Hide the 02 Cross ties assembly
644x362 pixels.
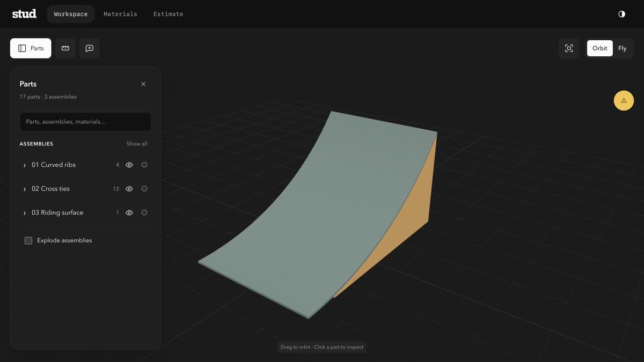coord(129,189)
